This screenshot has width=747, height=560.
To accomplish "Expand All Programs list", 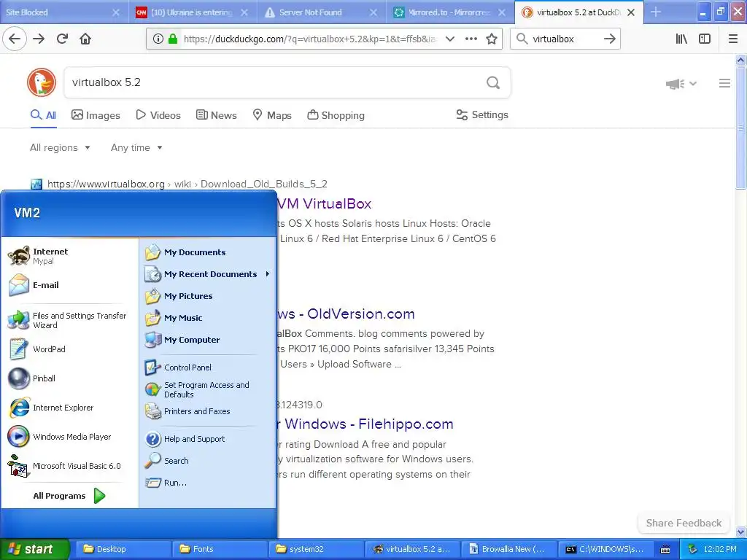I will point(69,496).
